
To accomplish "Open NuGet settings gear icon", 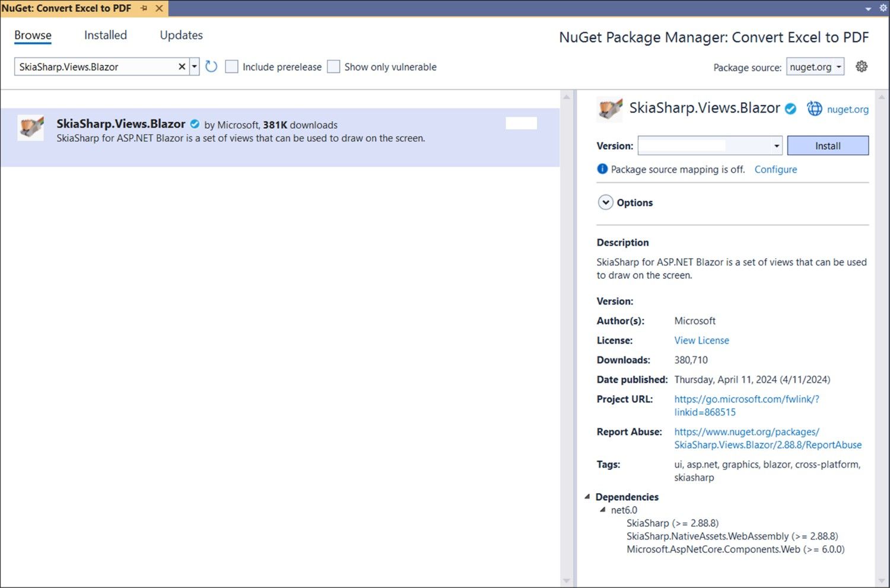I will 862,66.
